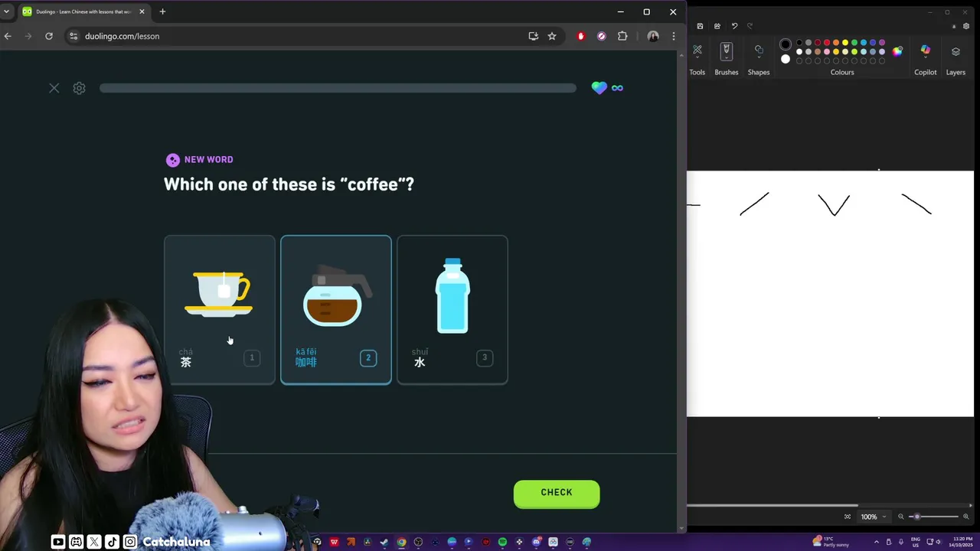
Task: Go back in Chrome browser
Action: [x=8, y=36]
